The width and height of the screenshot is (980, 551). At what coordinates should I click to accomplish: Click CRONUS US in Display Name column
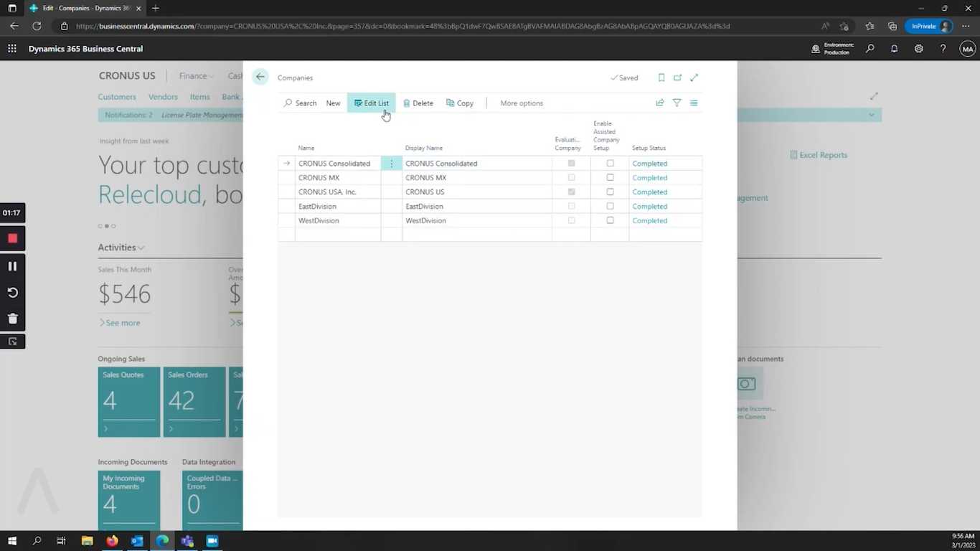click(x=425, y=192)
